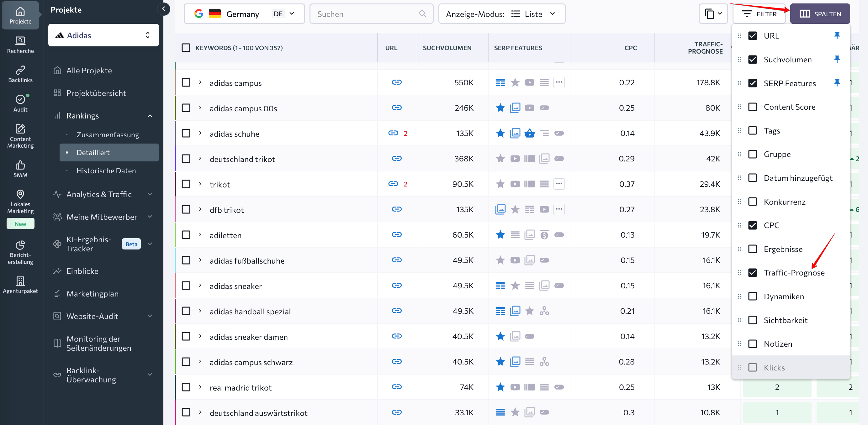Expand the adidas schuhe keyword row
Viewport: 868px width, 425px height.
(200, 133)
